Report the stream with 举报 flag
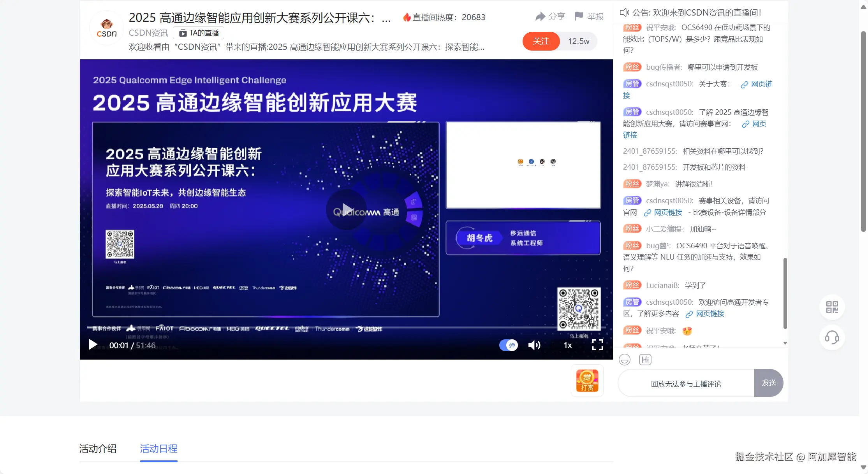 pyautogui.click(x=589, y=16)
